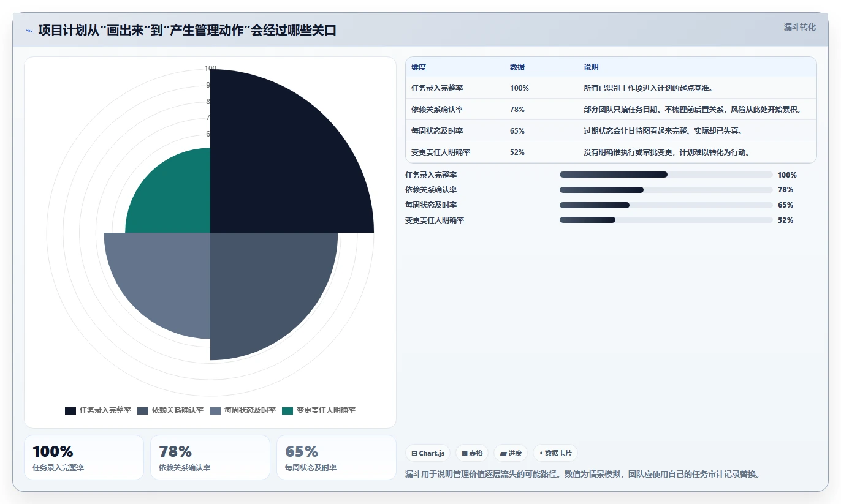The width and height of the screenshot is (841, 504).
Task: Toggle the 依赖关系确认率 legend swatch
Action: 143,410
